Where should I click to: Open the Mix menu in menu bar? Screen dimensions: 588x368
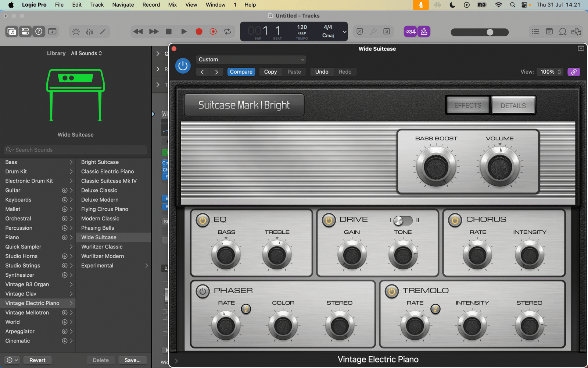pos(172,5)
